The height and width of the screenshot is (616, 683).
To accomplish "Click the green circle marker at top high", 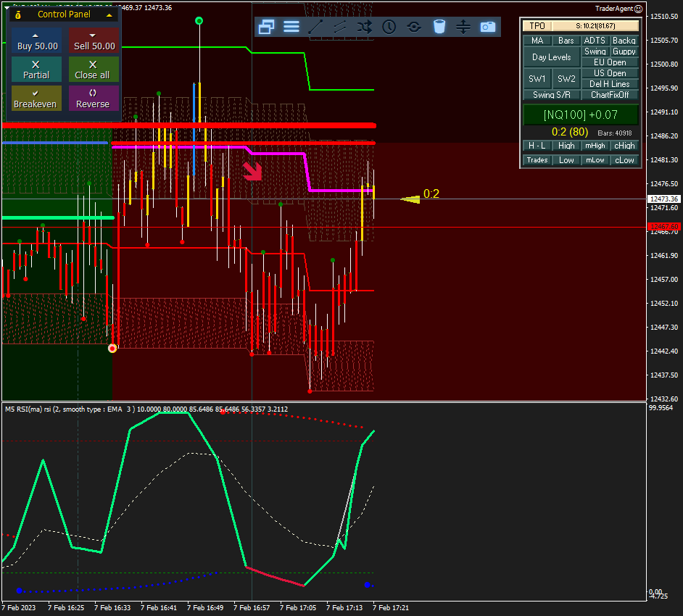I will click(x=199, y=21).
